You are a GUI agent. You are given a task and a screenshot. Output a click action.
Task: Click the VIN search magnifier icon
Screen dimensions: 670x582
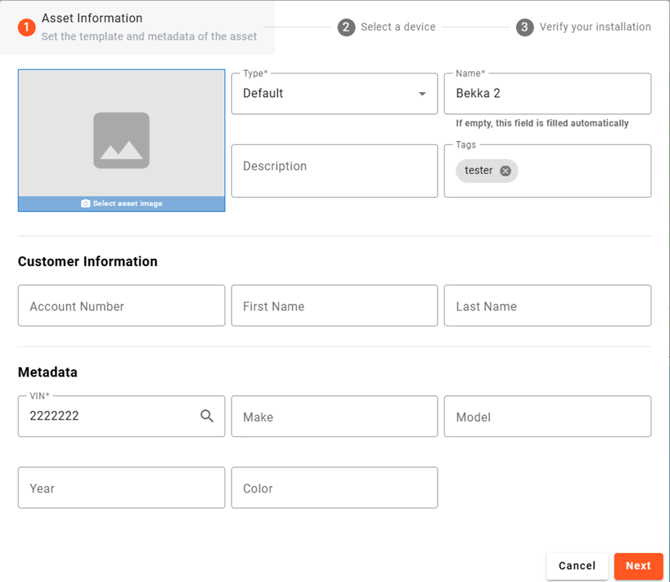coord(207,416)
